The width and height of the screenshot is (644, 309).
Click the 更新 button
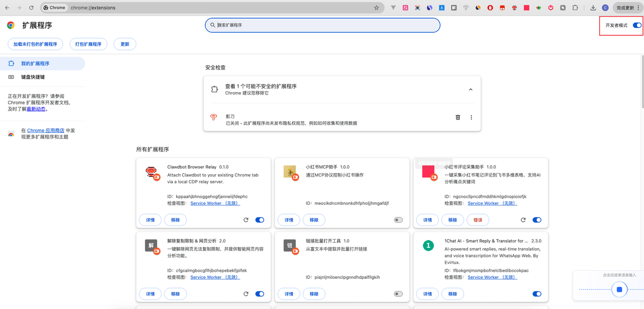[x=125, y=44]
